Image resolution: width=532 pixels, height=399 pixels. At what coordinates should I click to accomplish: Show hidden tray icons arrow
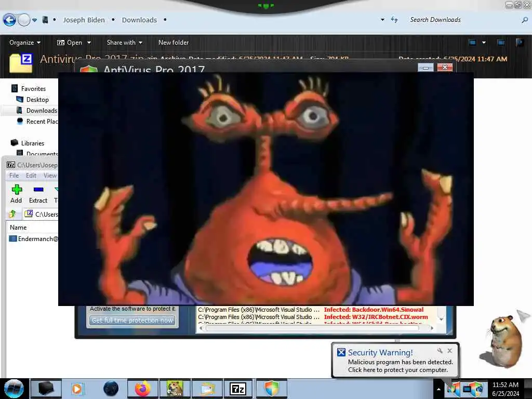438,389
